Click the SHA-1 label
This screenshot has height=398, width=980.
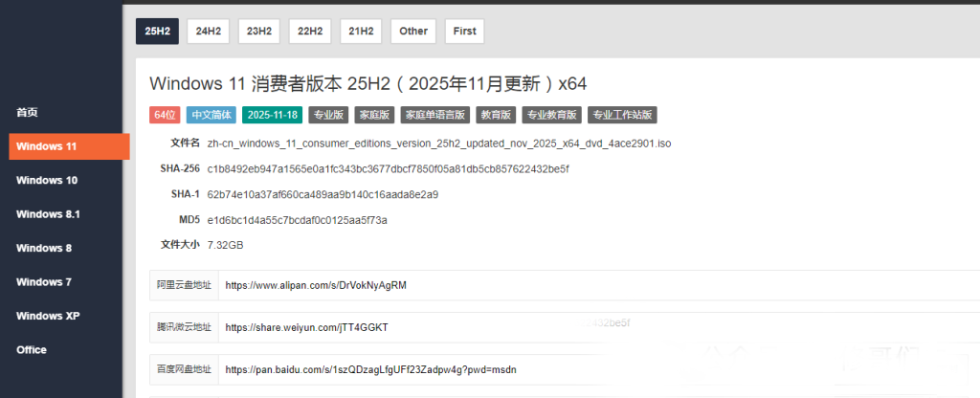point(186,194)
